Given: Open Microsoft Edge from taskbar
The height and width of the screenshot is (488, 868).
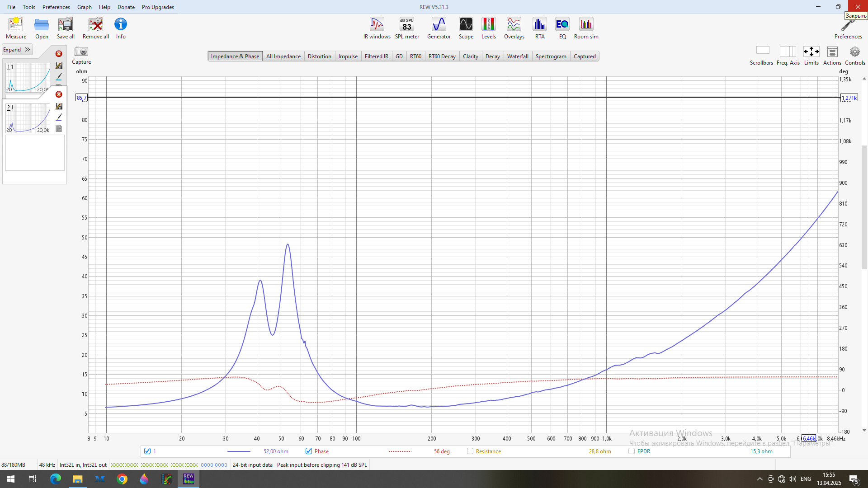Looking at the screenshot, I should (x=55, y=479).
